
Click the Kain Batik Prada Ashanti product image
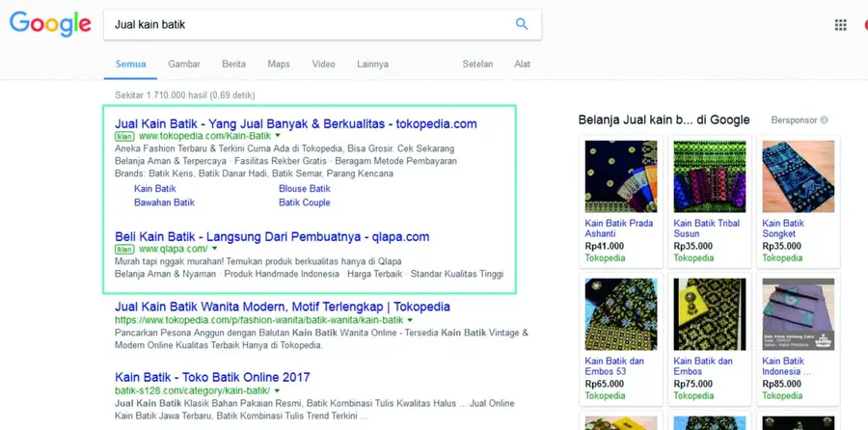tap(621, 176)
